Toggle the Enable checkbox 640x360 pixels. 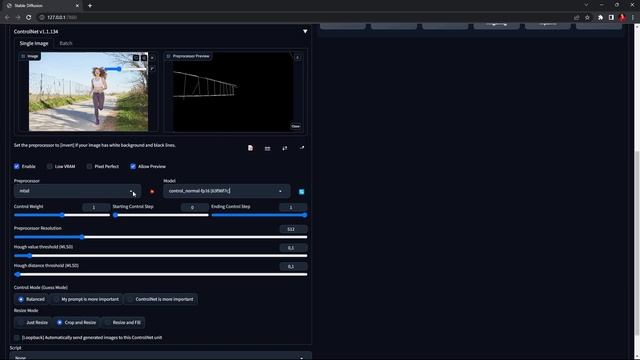[17, 167]
